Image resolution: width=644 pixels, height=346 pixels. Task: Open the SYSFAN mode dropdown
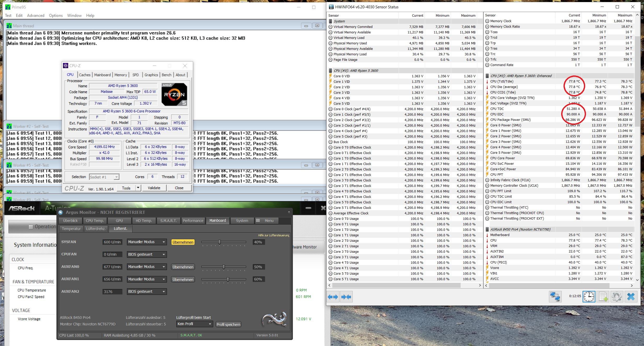point(147,242)
